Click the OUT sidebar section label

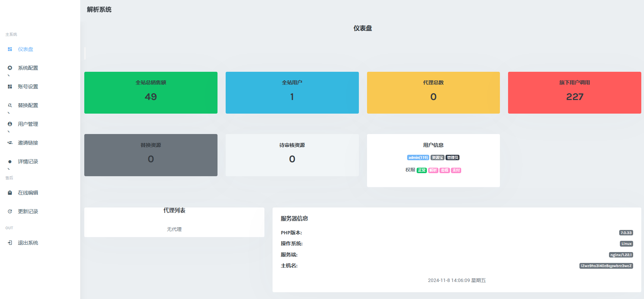coord(9,228)
